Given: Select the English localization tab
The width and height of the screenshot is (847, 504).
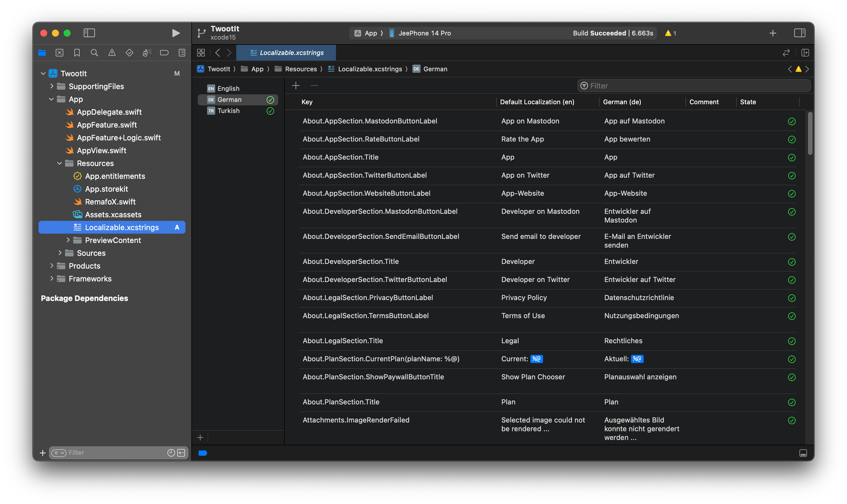Looking at the screenshot, I should click(x=229, y=88).
